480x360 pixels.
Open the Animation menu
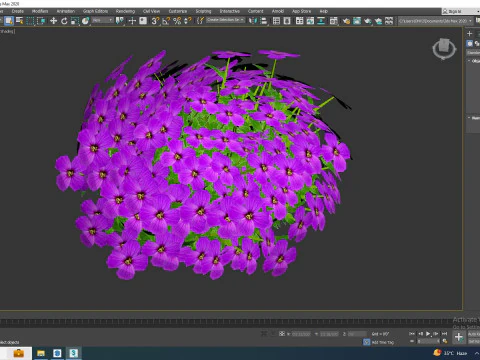66,11
